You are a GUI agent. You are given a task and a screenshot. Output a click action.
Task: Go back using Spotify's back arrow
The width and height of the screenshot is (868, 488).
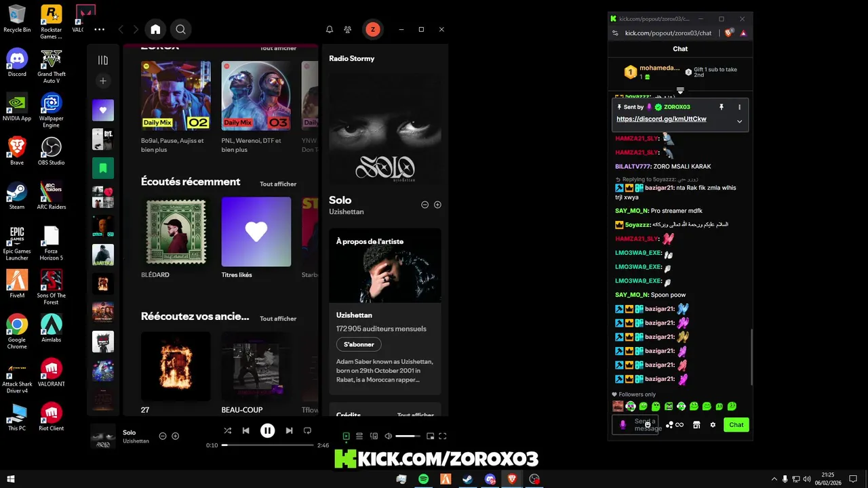[121, 29]
